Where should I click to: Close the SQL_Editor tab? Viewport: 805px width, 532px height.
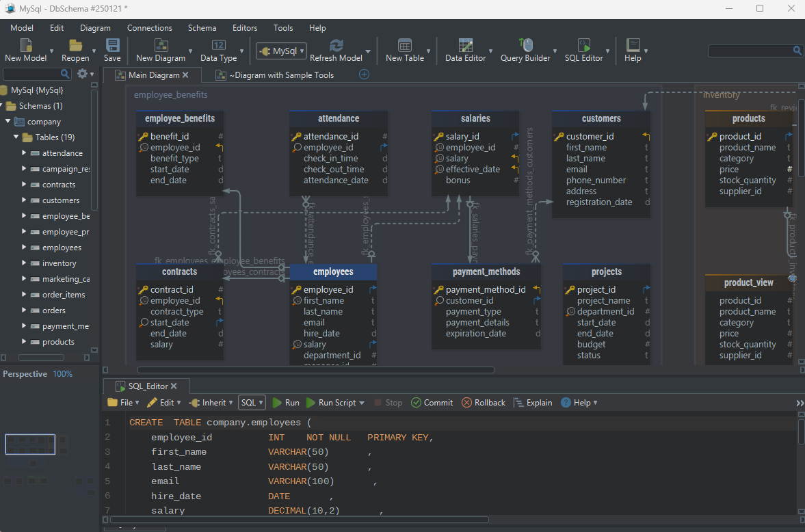(174, 386)
